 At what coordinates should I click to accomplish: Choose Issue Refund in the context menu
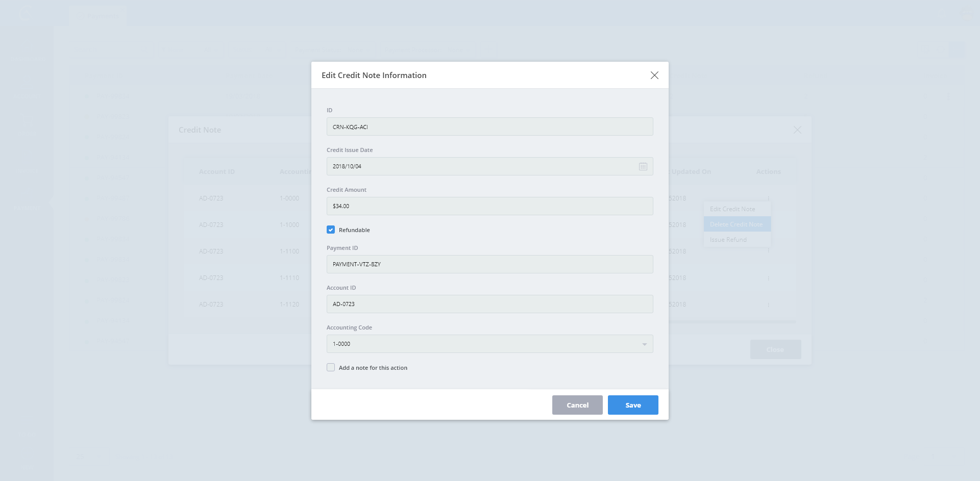click(728, 240)
